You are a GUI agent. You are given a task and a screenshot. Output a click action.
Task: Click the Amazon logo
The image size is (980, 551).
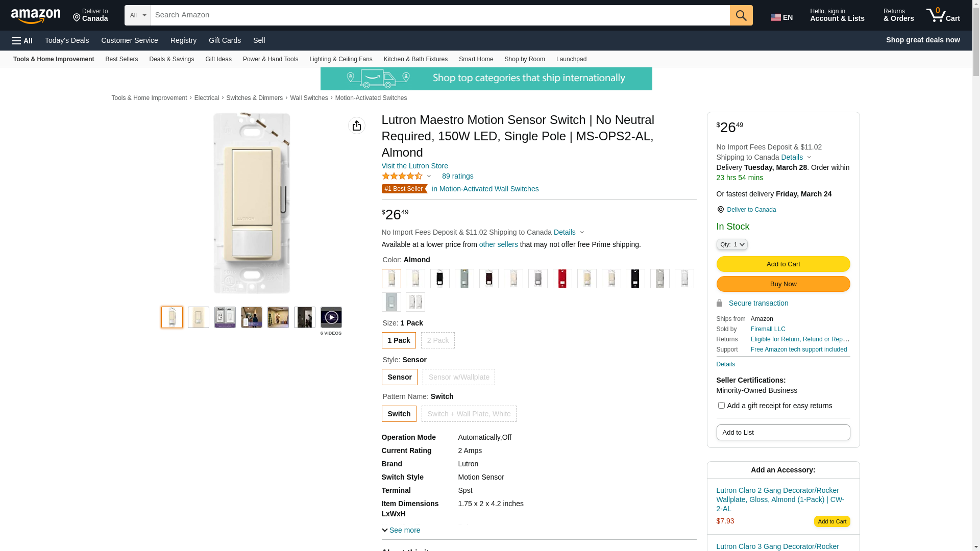click(36, 16)
